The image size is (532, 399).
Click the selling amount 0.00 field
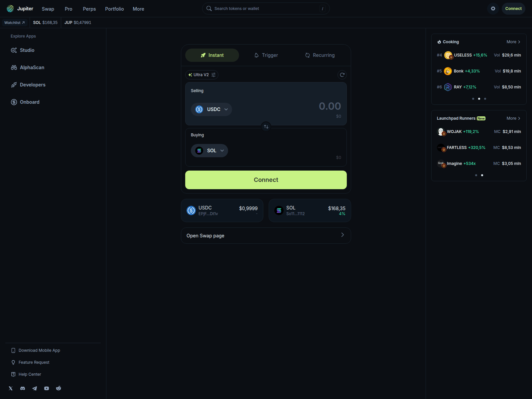pos(330,106)
